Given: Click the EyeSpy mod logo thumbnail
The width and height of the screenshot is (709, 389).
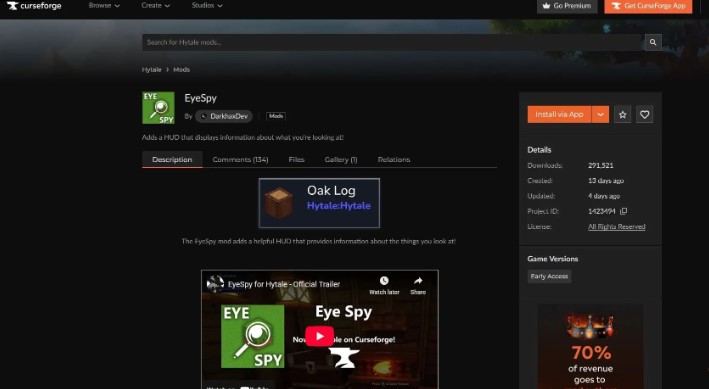Looking at the screenshot, I should (158, 108).
